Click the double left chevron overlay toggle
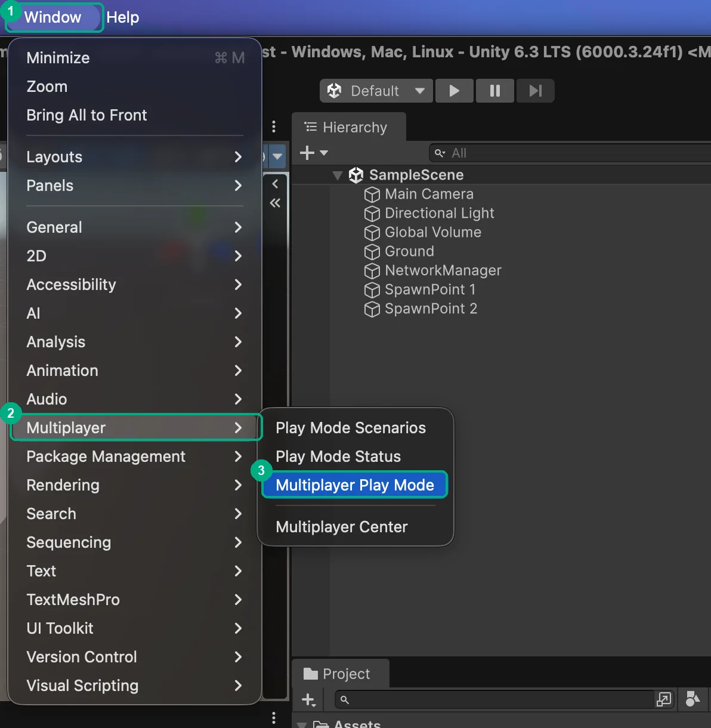 click(x=275, y=203)
